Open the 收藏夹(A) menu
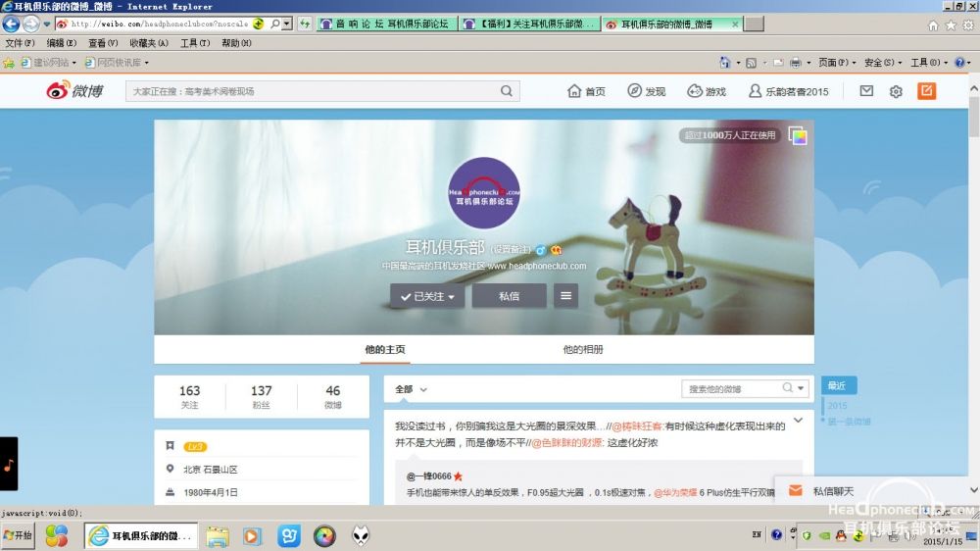This screenshot has width=980, height=551. [149, 43]
